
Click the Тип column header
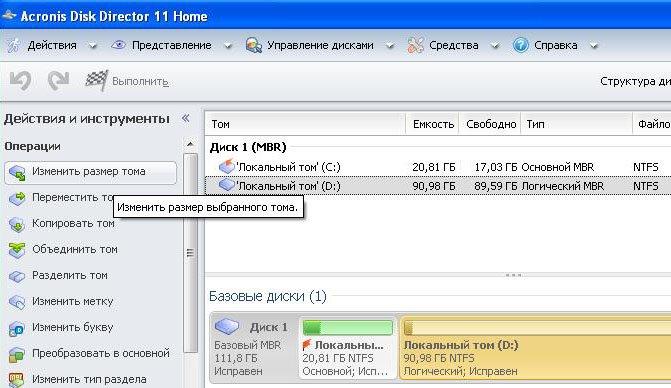pyautogui.click(x=576, y=124)
